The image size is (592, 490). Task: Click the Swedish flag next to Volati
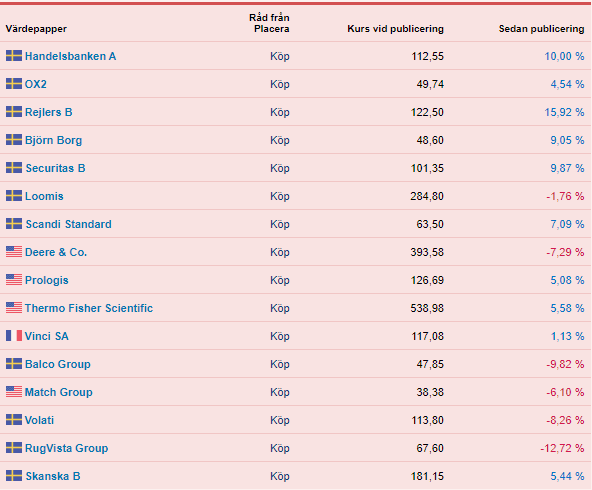[x=14, y=420]
